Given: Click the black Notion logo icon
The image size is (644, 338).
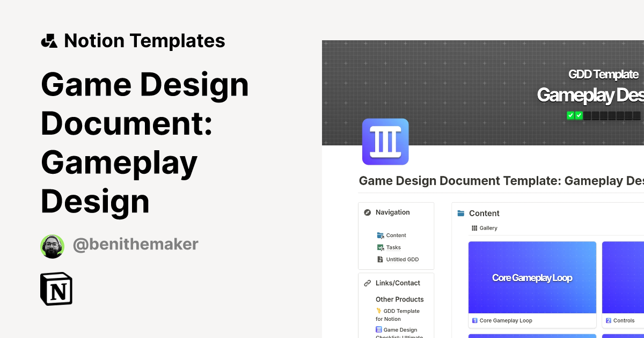Looking at the screenshot, I should (x=56, y=289).
